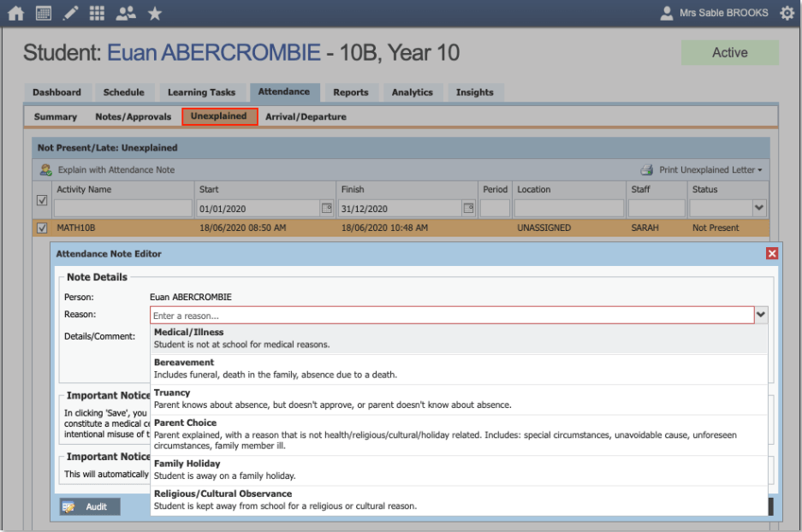
Task: Click the star favourites icon
Action: 154,13
